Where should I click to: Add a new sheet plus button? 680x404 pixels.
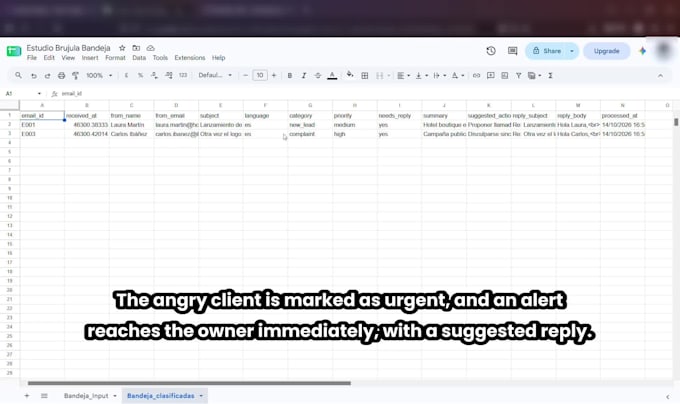click(27, 396)
